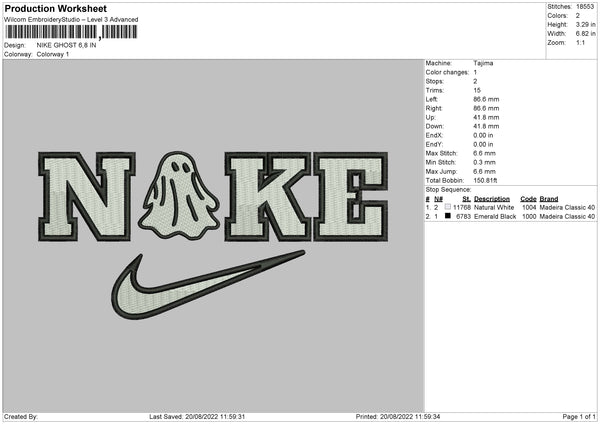Click the Width value 6.82 in
The width and height of the screenshot is (600, 424).
pos(585,34)
